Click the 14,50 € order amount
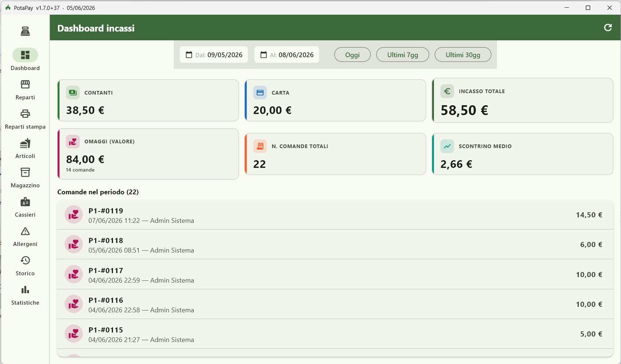The width and height of the screenshot is (621, 364). click(x=589, y=215)
